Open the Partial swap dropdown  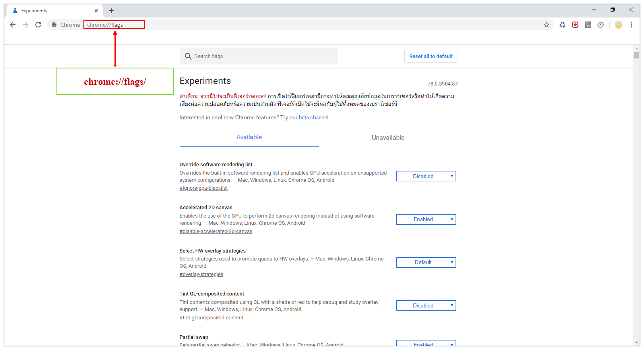coord(426,344)
